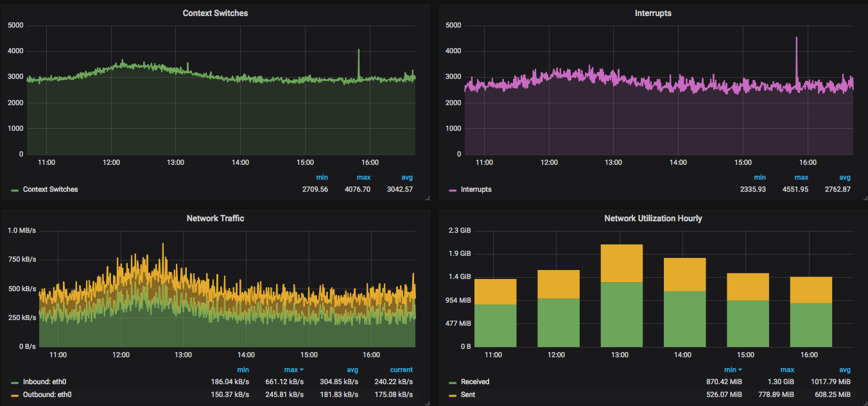This screenshot has height=406, width=868.
Task: Click Interrupts max value 4551.95
Action: 795,189
